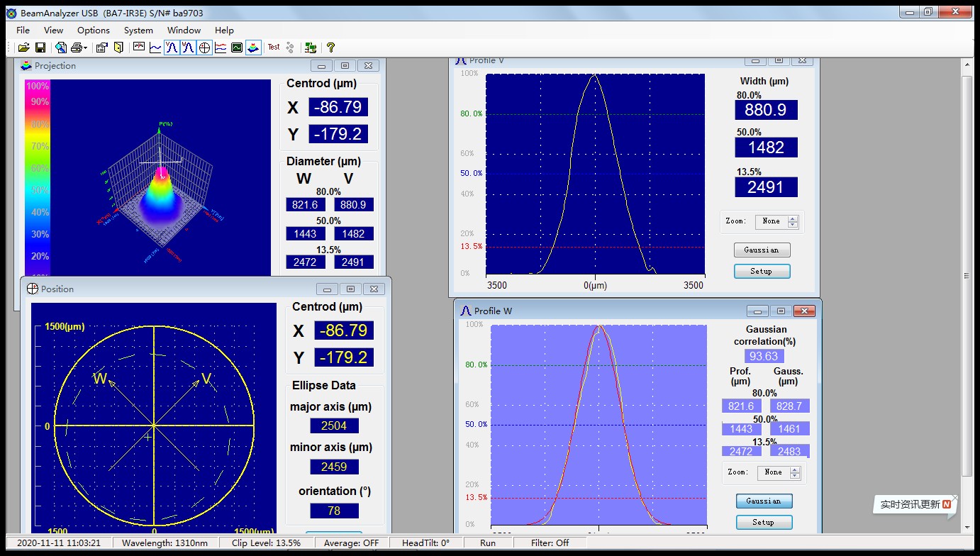Increase Zoom with up arrow in Profile V
This screenshot has width=980, height=556.
793,218
